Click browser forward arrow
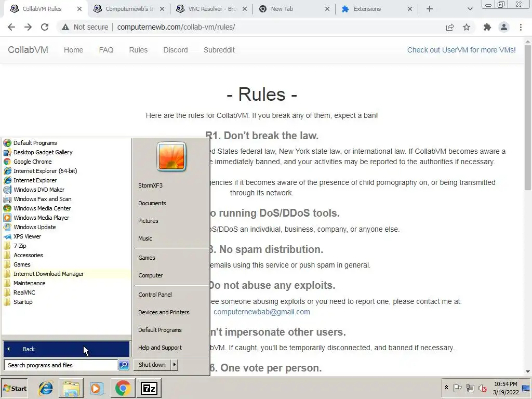The width and height of the screenshot is (532, 399). pyautogui.click(x=28, y=27)
